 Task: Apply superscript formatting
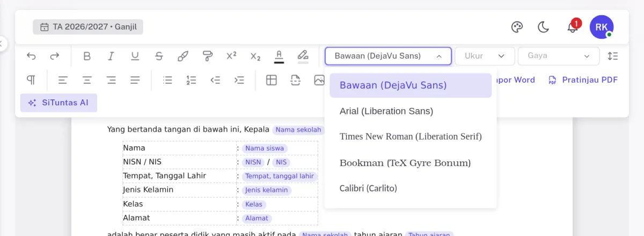click(x=231, y=56)
